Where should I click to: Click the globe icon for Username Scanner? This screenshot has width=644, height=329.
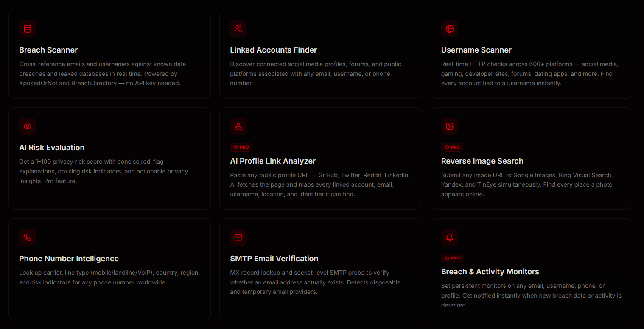[x=450, y=28]
